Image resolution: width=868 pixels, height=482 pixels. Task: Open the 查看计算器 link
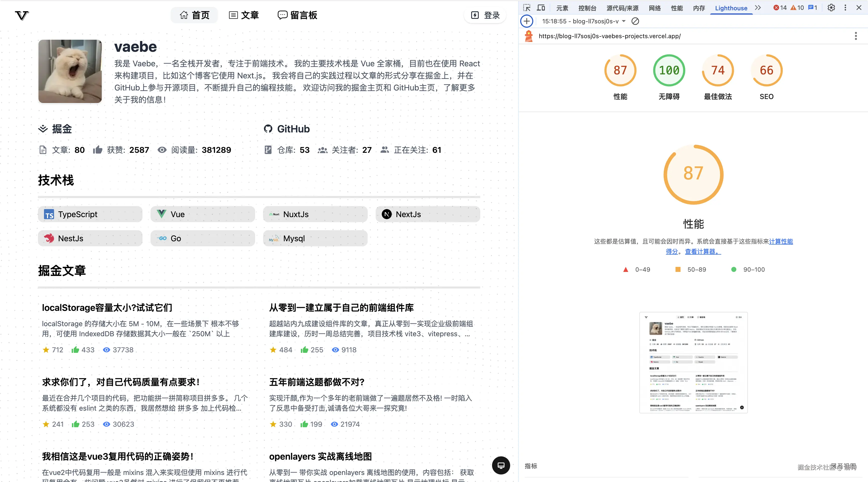click(703, 252)
